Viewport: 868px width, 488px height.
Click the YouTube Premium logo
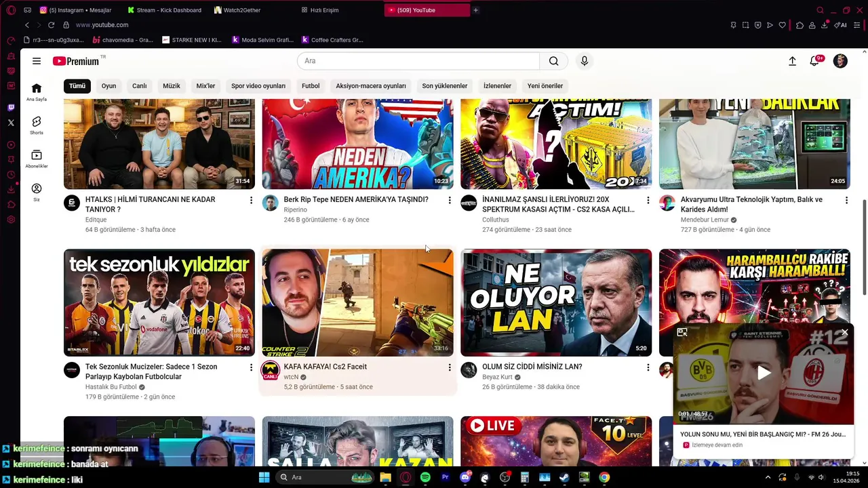point(76,61)
